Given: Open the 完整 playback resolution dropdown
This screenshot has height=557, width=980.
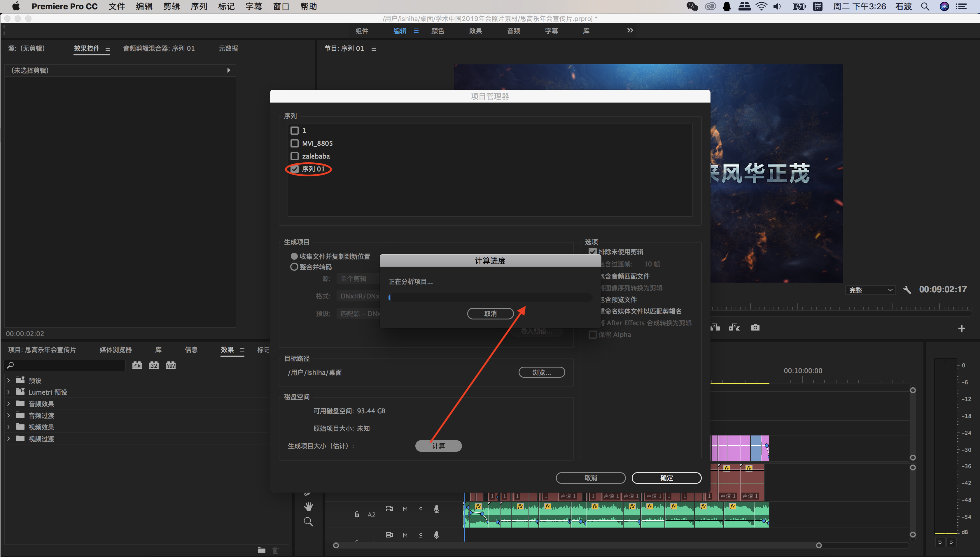Looking at the screenshot, I should click(x=870, y=290).
